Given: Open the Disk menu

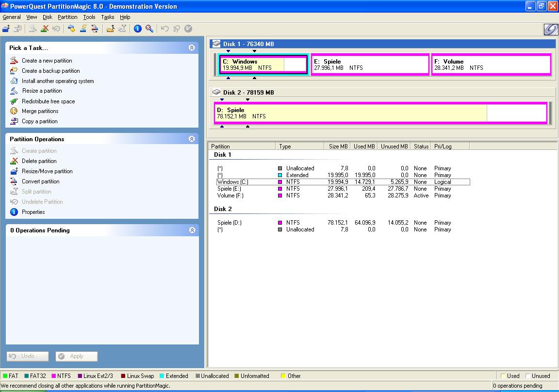Looking at the screenshot, I should point(48,17).
